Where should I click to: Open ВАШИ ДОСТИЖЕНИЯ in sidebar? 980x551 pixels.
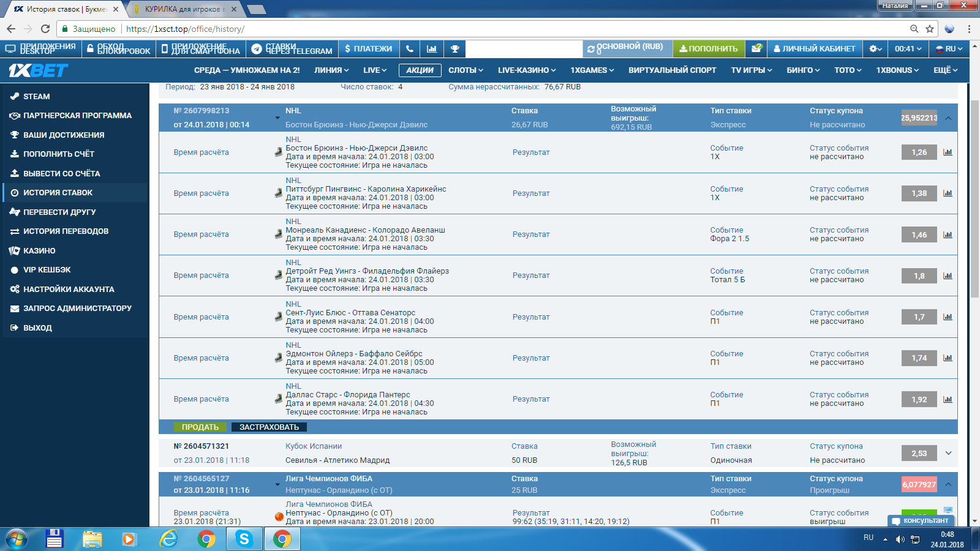tap(75, 135)
